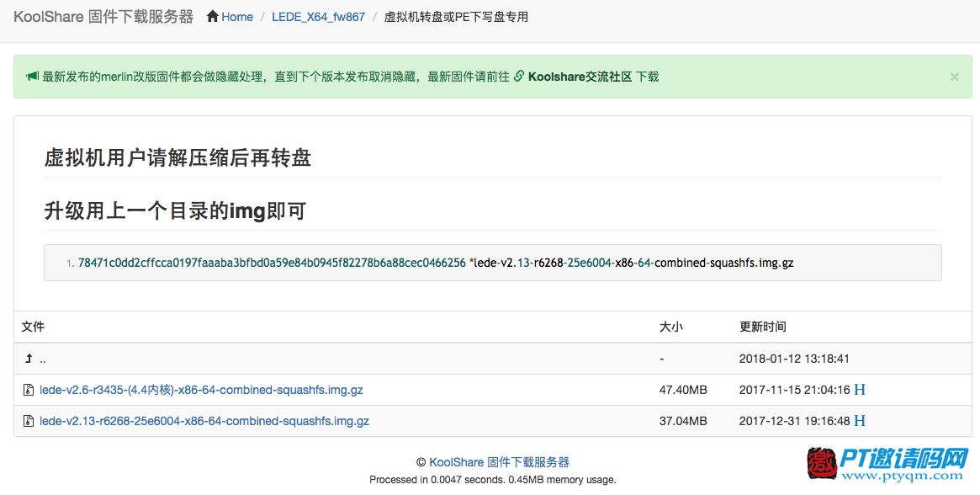Select the 虚拟机转盘或PE下写盘专用 breadcrumb text

point(456,17)
